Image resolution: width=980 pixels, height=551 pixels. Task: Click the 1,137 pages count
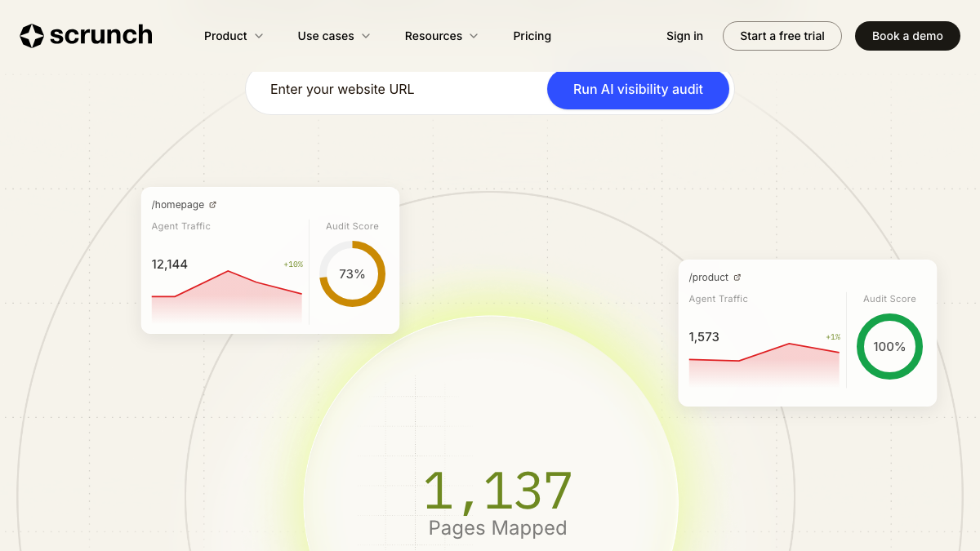point(497,491)
